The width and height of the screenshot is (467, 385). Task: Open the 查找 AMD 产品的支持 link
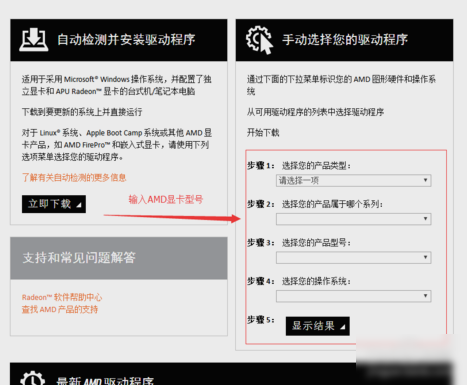coord(60,310)
